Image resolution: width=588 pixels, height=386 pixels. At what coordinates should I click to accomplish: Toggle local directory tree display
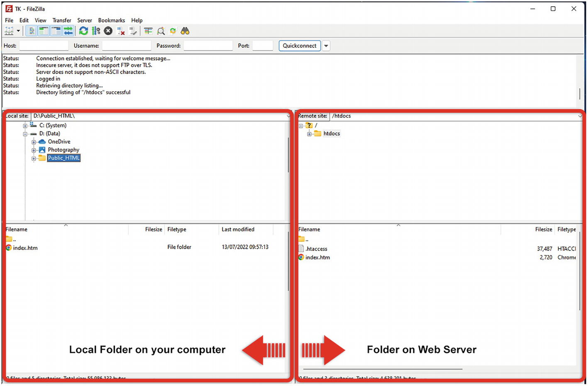pos(44,31)
